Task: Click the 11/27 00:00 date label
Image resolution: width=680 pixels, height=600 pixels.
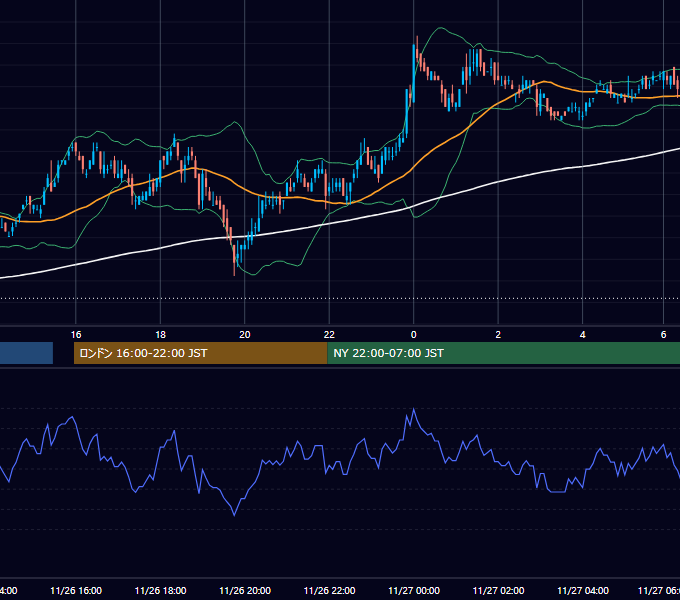Action: pyautogui.click(x=414, y=590)
